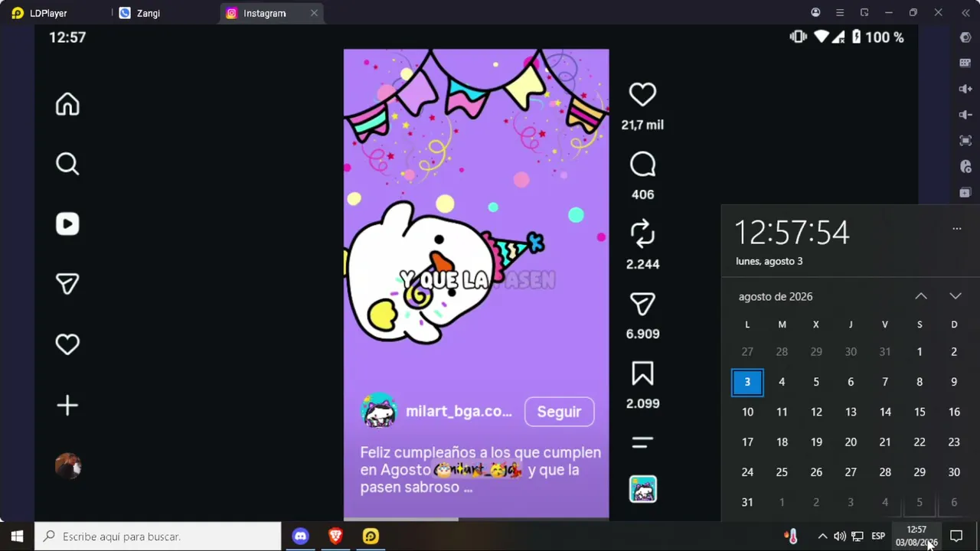Click LDPlayer taskbar icon
Image resolution: width=980 pixels, height=551 pixels.
click(371, 536)
